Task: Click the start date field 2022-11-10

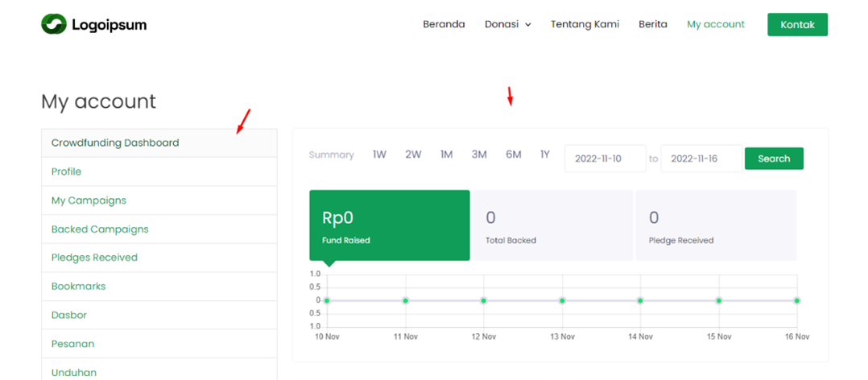Action: 605,159
